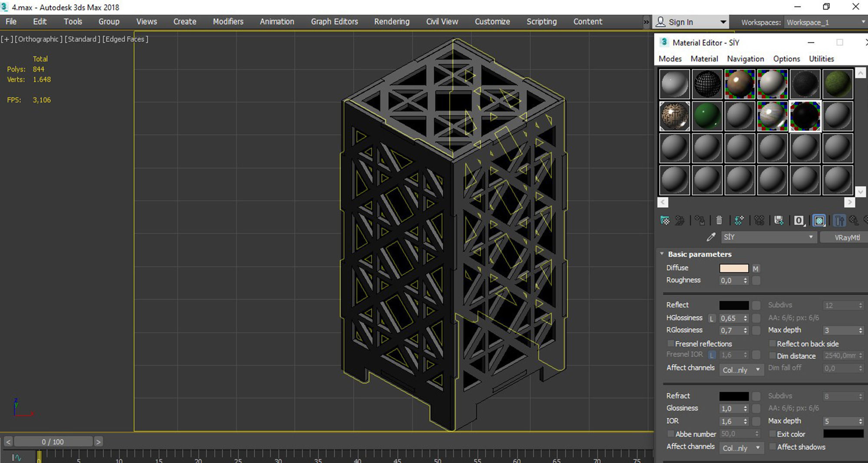This screenshot has width=868, height=463.
Task: Select the marble white material sphere
Action: click(x=773, y=116)
